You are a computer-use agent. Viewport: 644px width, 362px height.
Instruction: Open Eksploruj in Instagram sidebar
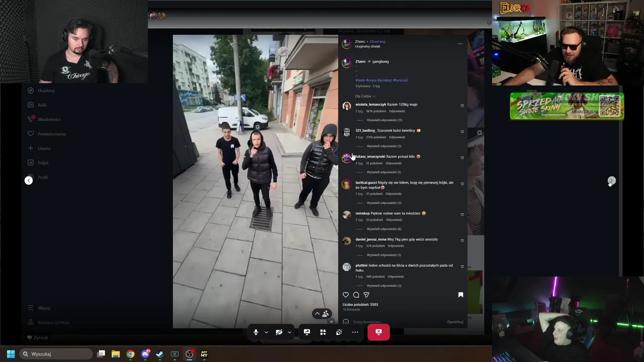pyautogui.click(x=41, y=90)
